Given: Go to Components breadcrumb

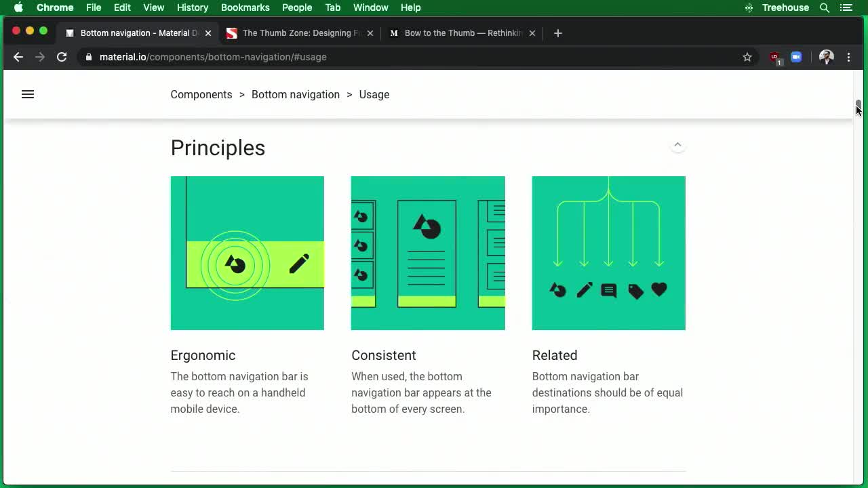Looking at the screenshot, I should pyautogui.click(x=201, y=94).
